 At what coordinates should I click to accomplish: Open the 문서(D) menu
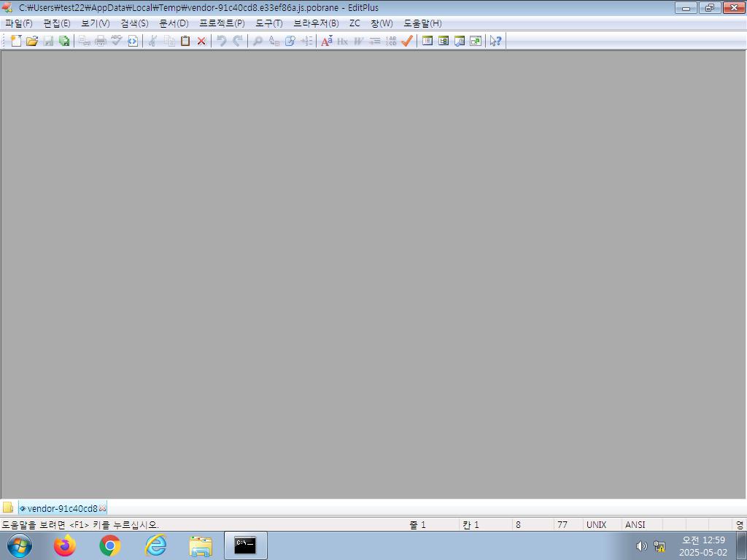tap(174, 23)
